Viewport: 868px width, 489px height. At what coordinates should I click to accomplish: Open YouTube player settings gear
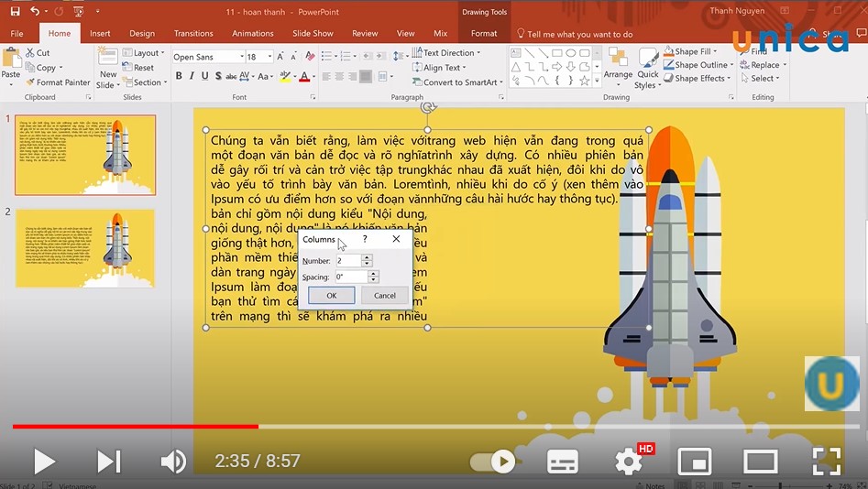tap(629, 461)
